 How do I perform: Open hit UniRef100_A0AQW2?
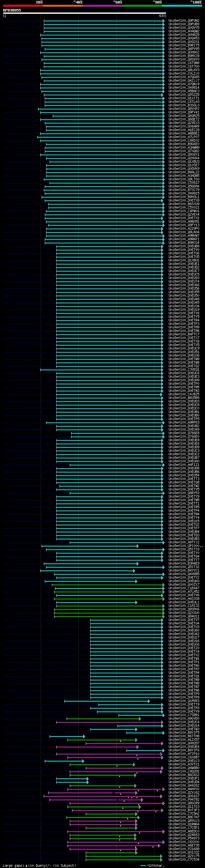pos(184,31)
